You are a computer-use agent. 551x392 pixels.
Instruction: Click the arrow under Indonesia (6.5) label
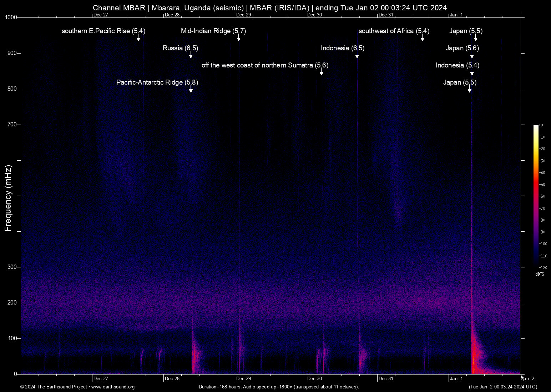[x=357, y=56]
